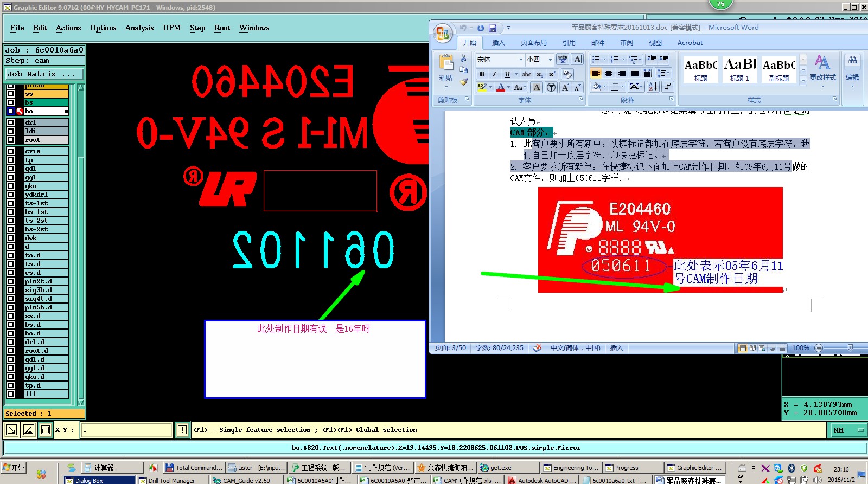Open the MM units dropdown
Image resolution: width=868 pixels, height=484 pixels.
tap(848, 430)
